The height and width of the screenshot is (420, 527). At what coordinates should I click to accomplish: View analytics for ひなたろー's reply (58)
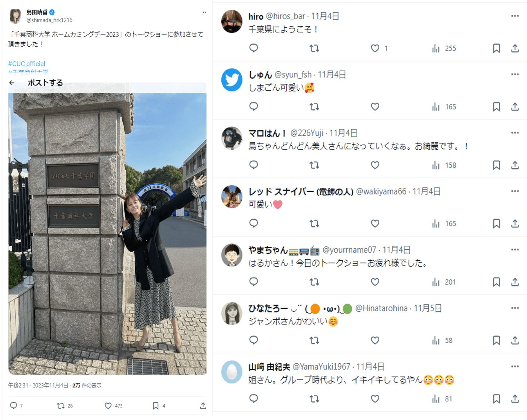(442, 341)
